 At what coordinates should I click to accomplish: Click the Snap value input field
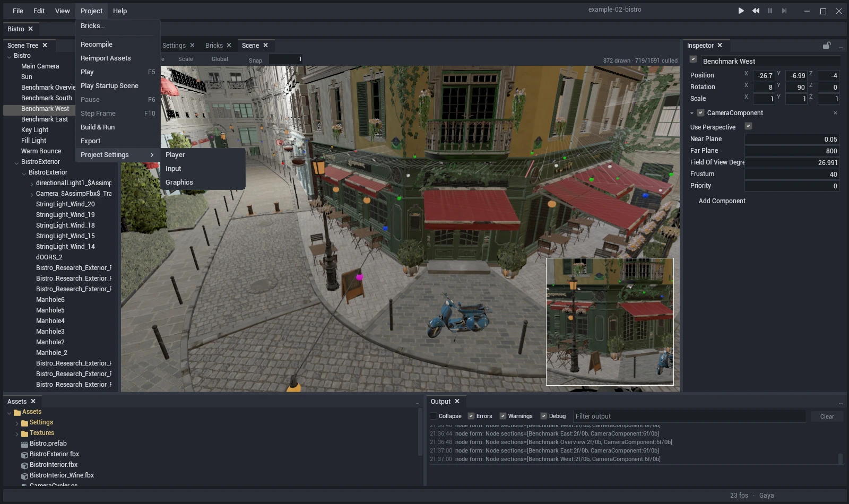pyautogui.click(x=286, y=59)
